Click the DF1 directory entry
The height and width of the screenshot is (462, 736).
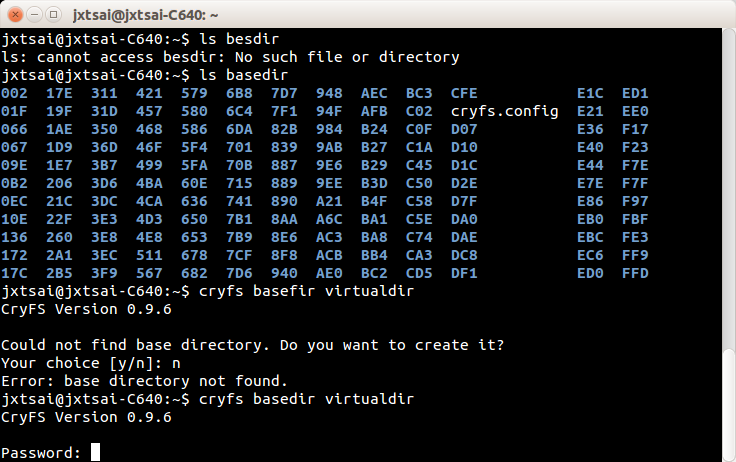coord(464,272)
